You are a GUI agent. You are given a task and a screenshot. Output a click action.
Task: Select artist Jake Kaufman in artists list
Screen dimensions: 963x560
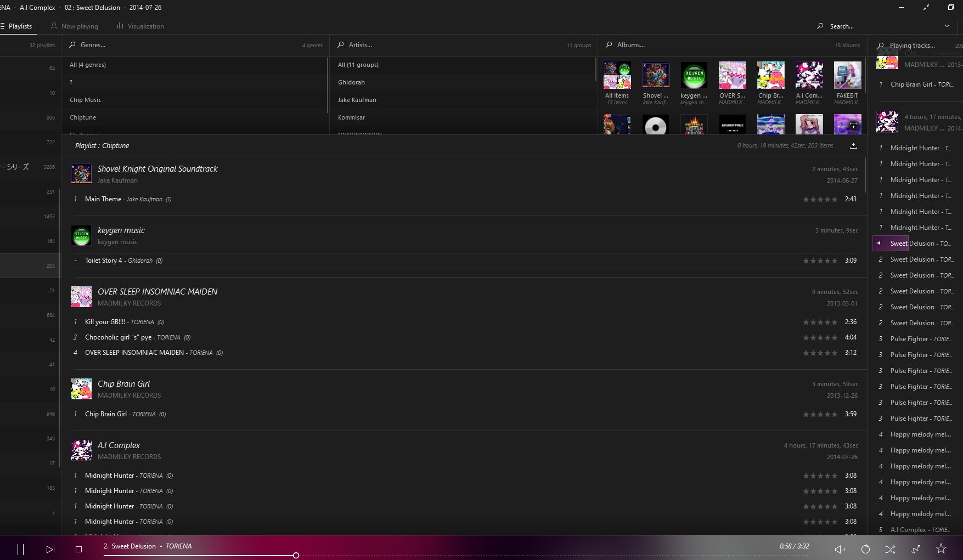(463, 100)
